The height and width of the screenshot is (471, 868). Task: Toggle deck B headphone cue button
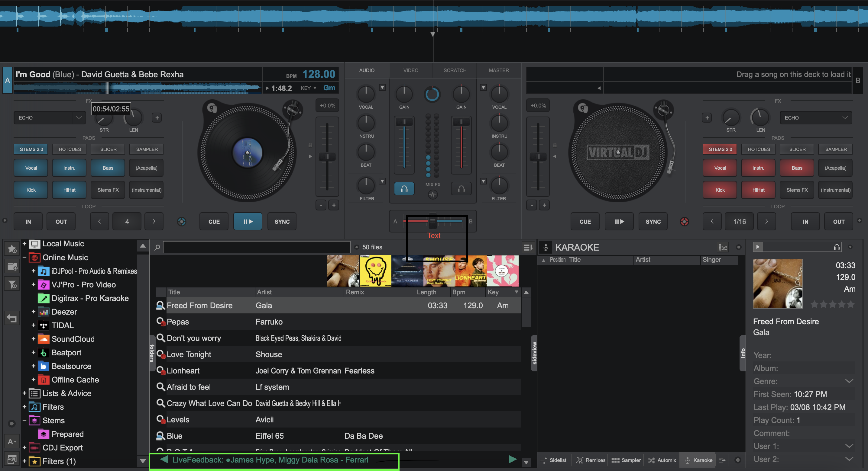(461, 189)
